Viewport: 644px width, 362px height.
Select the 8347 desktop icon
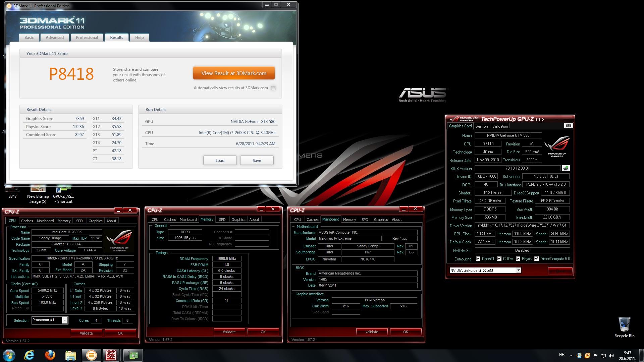pos(12,193)
